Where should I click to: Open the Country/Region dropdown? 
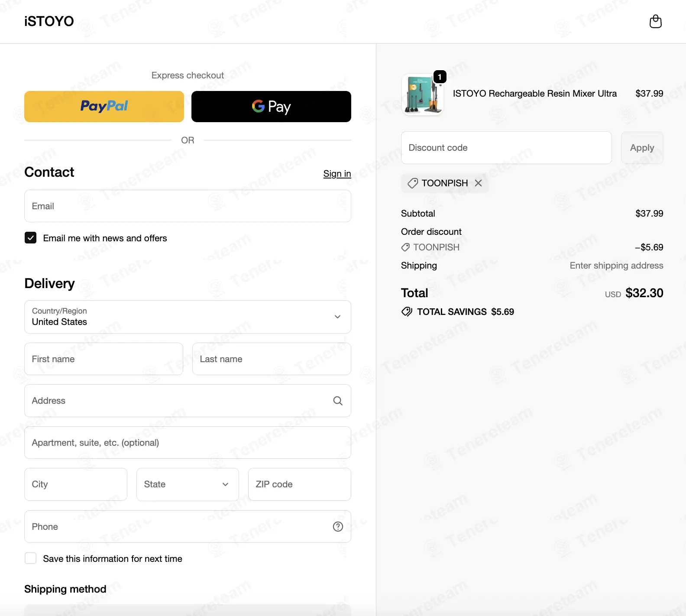click(188, 317)
